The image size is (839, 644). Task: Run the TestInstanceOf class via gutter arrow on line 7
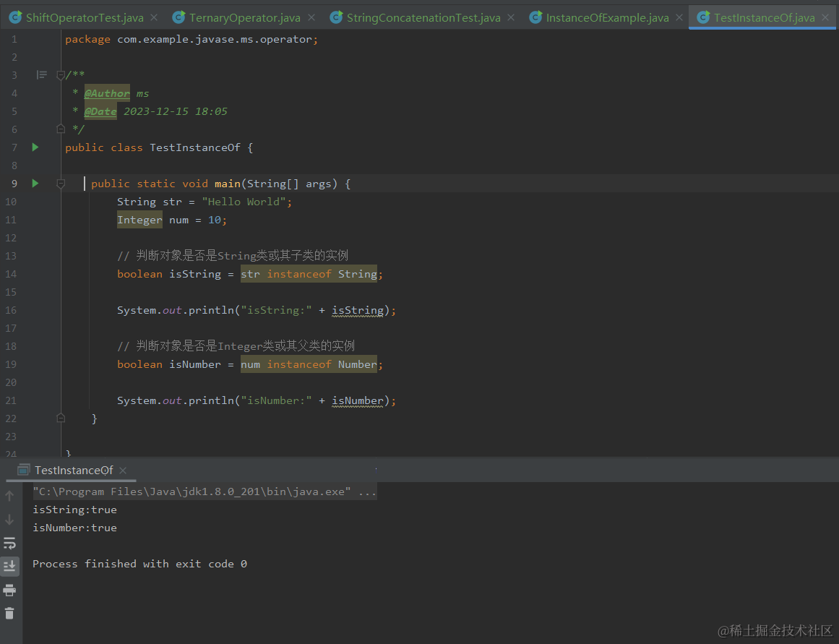click(35, 147)
